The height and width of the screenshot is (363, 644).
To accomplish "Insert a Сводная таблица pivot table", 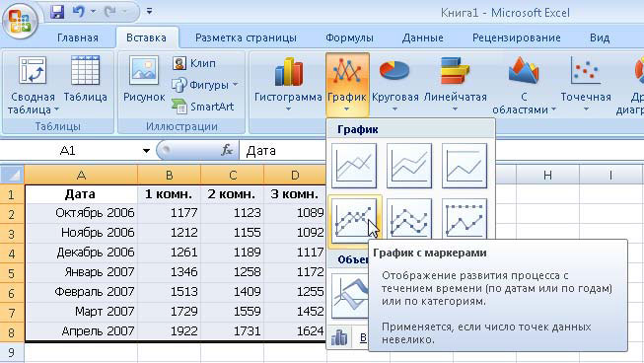I will pos(33,85).
